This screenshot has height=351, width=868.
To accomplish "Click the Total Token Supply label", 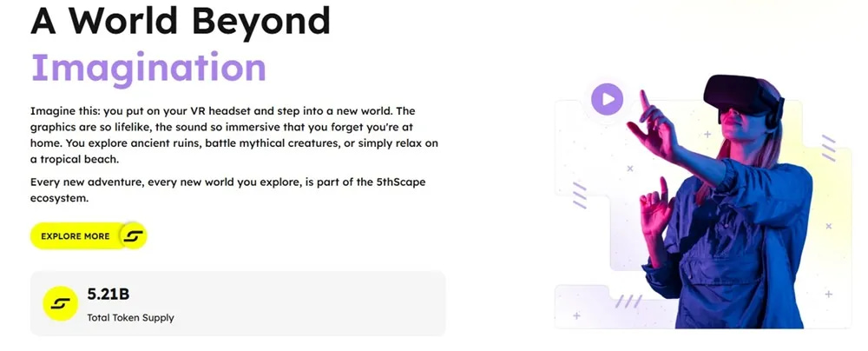I will [x=131, y=318].
